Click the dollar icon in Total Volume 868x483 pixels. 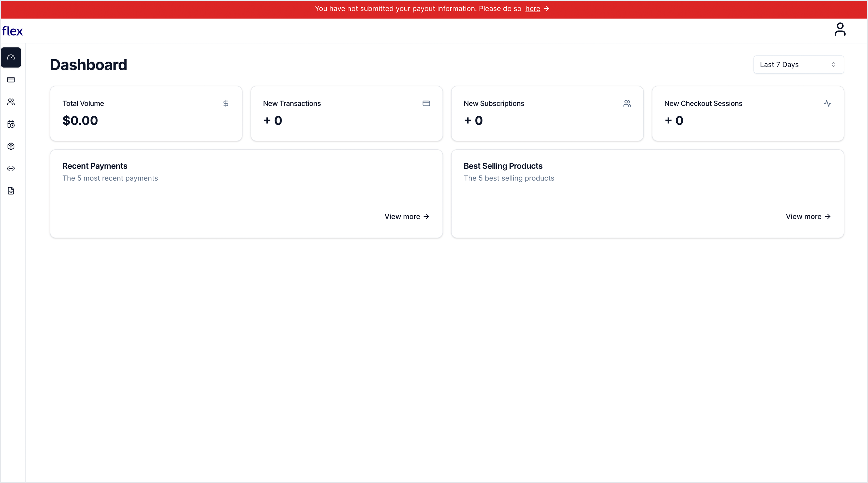pos(226,104)
